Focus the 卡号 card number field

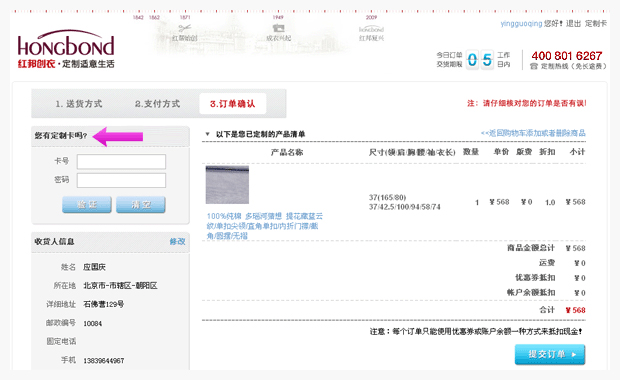121,162
